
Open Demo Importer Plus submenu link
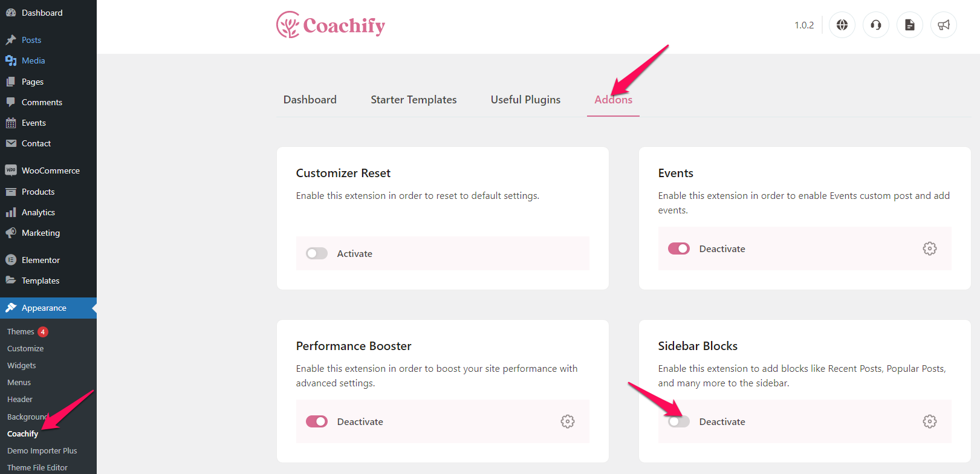tap(42, 450)
